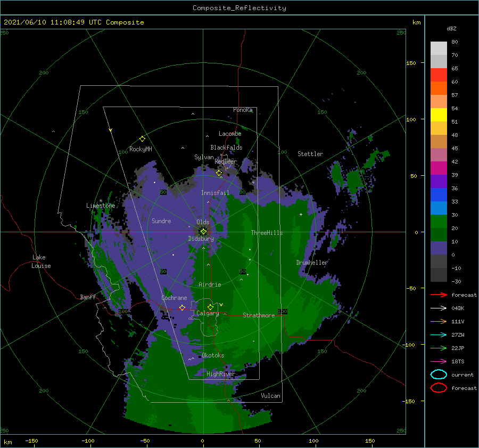Click the Limestone label

click(x=101, y=206)
